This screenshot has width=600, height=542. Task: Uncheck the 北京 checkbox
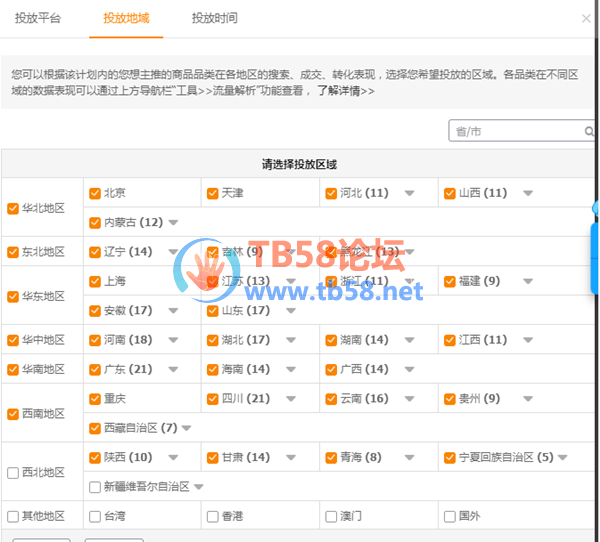(x=95, y=193)
